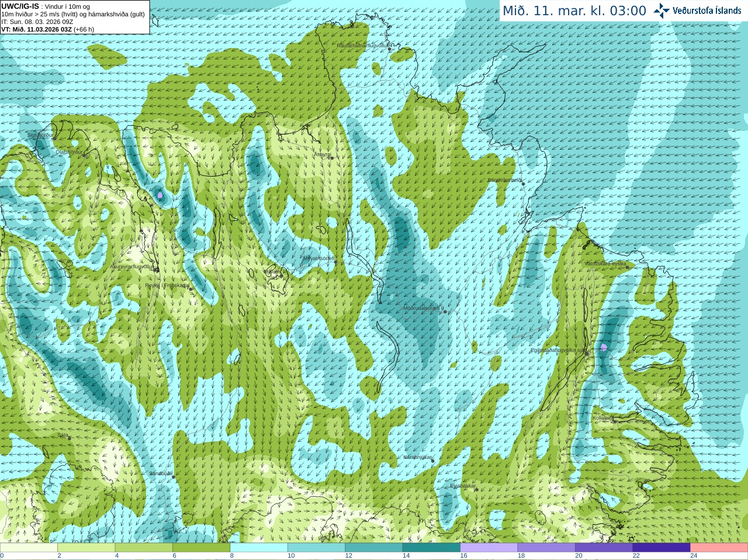
Task: Click the Raufarhafnarflugvöllur station label
Action: pyautogui.click(x=362, y=45)
